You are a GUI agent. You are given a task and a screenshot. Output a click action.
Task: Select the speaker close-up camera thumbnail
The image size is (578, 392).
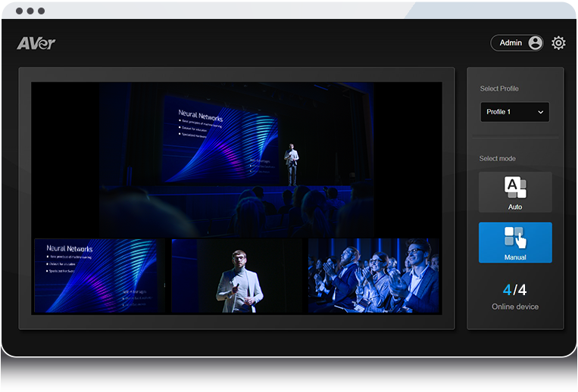(x=238, y=276)
